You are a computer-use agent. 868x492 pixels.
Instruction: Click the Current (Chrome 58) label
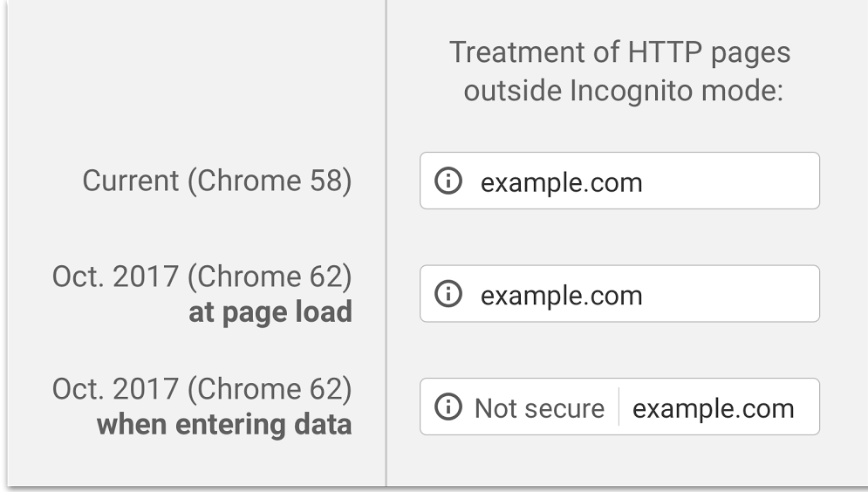[x=217, y=181]
